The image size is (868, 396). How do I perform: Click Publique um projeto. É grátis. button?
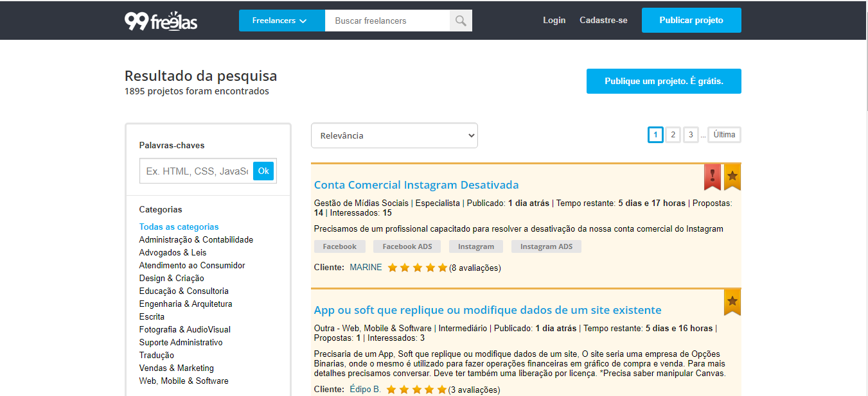664,82
